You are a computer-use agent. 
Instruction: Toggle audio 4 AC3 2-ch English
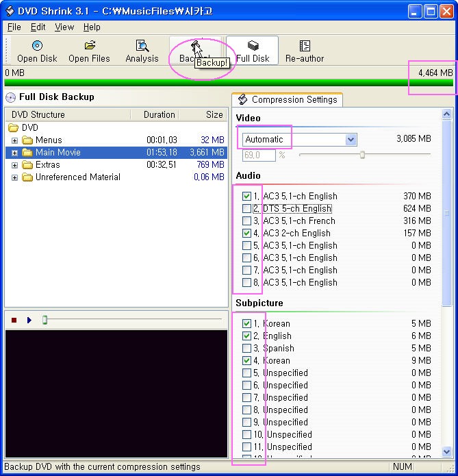pyautogui.click(x=246, y=233)
